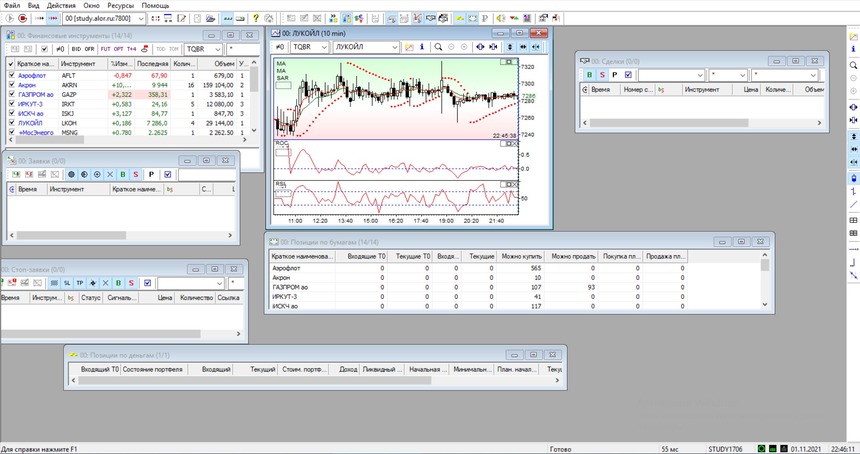Screen dimensions: 860x454
Task: Click the Инструмент column header in Заявки
Action: point(78,189)
